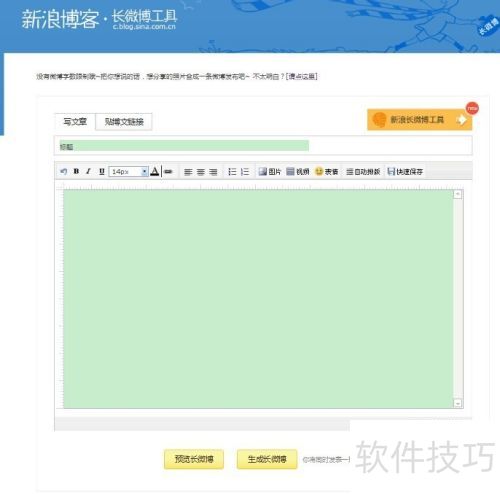
Task: Align text right
Action: click(213, 172)
